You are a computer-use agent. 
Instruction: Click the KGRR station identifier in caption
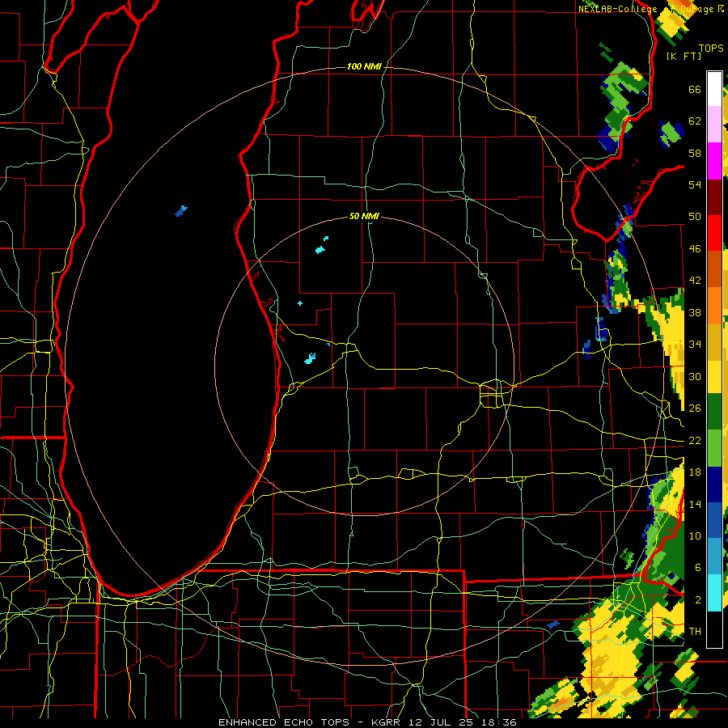387,722
